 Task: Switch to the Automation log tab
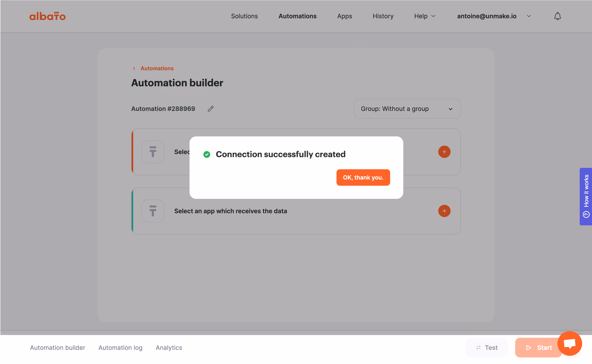coord(120,348)
